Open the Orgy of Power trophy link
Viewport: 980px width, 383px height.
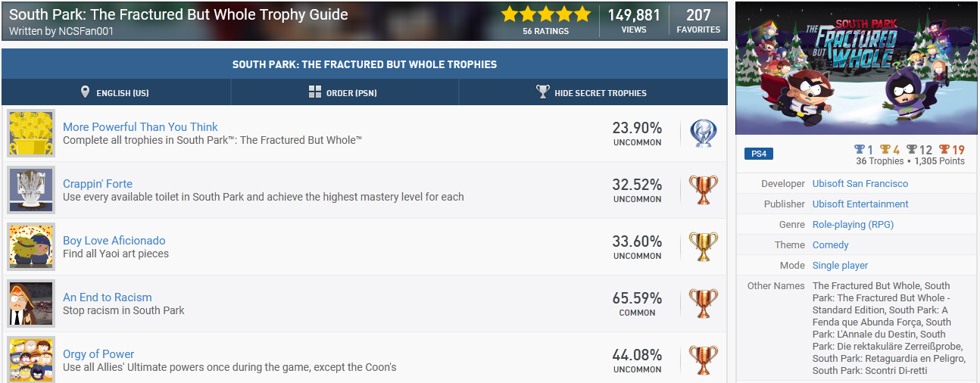pyautogui.click(x=98, y=354)
